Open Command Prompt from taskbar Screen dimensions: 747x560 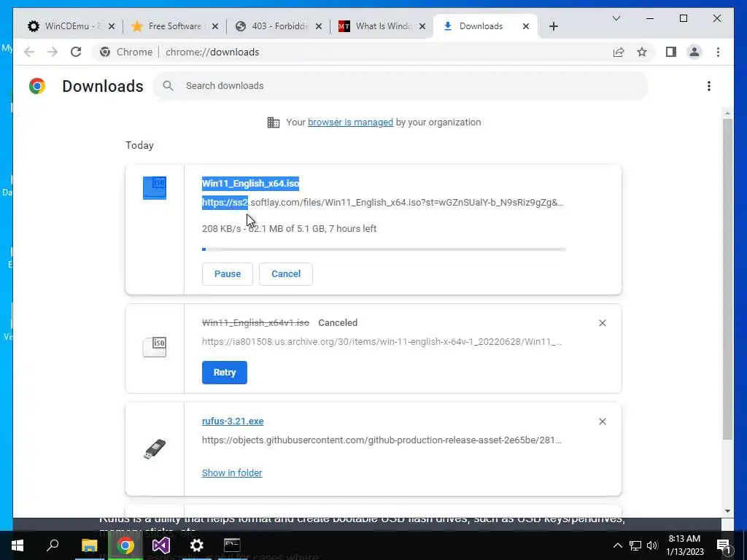click(x=232, y=545)
